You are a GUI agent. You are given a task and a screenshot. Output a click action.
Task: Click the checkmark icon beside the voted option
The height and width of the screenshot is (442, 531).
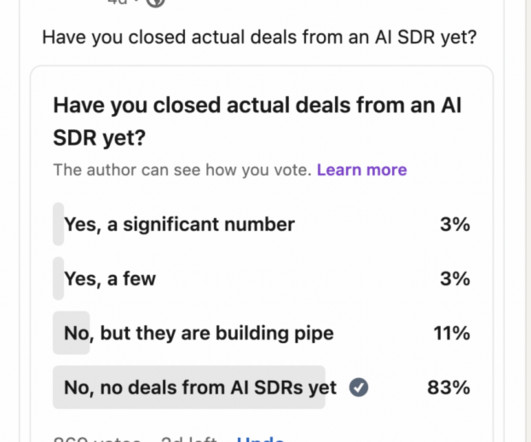point(359,387)
